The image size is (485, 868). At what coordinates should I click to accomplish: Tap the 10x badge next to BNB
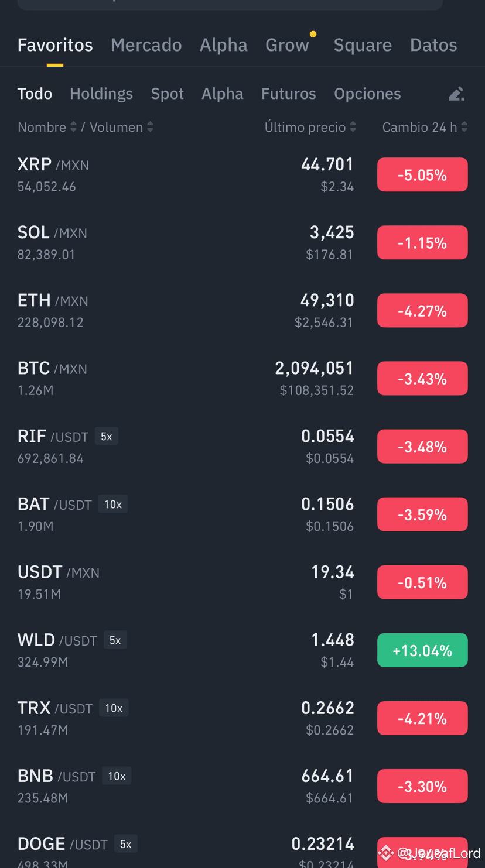(117, 776)
